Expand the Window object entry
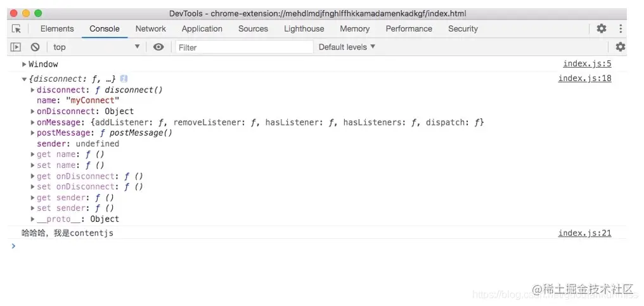 click(24, 64)
